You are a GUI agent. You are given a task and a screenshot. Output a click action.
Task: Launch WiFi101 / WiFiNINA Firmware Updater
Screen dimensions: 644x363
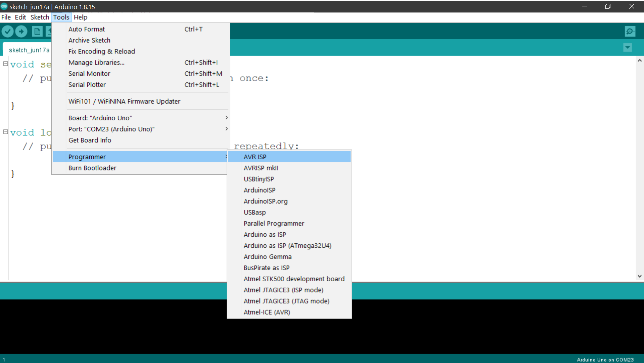pyautogui.click(x=141, y=102)
